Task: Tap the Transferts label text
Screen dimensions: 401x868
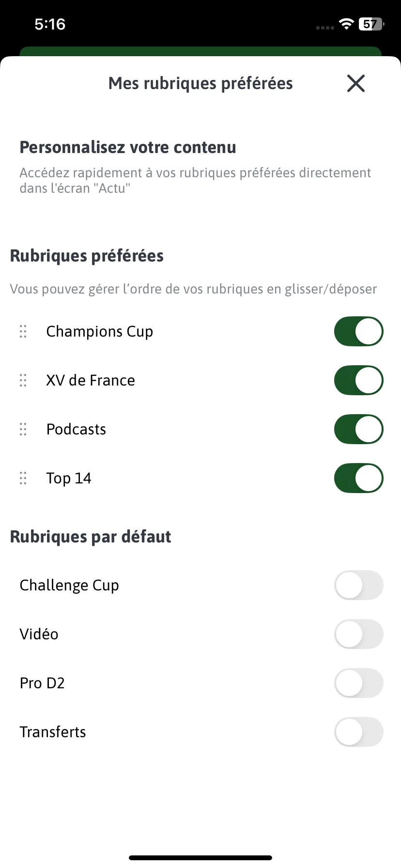Action: (x=53, y=732)
